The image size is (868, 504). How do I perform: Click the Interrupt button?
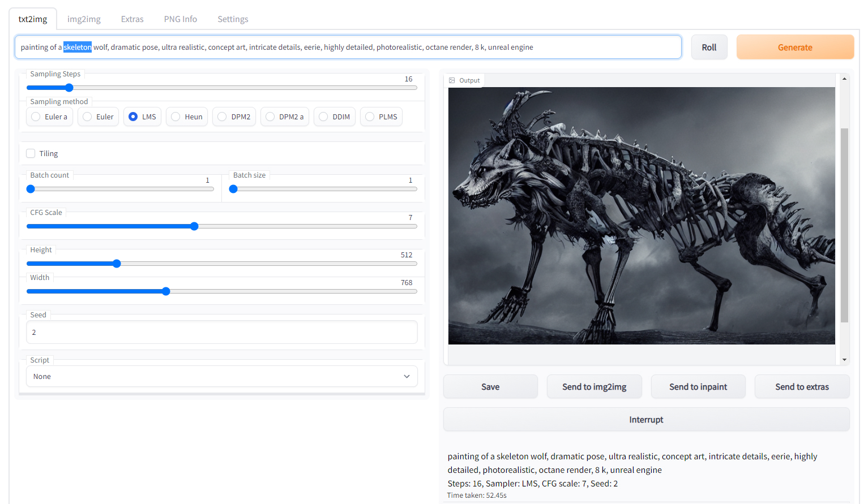point(646,420)
